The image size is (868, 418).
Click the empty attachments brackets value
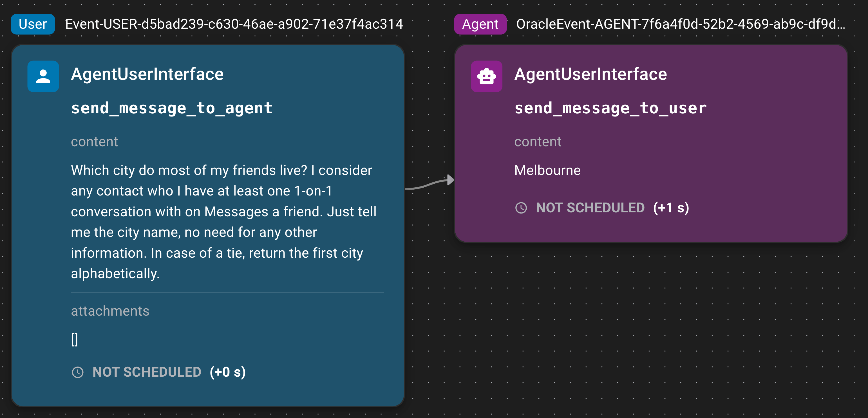[x=75, y=339]
